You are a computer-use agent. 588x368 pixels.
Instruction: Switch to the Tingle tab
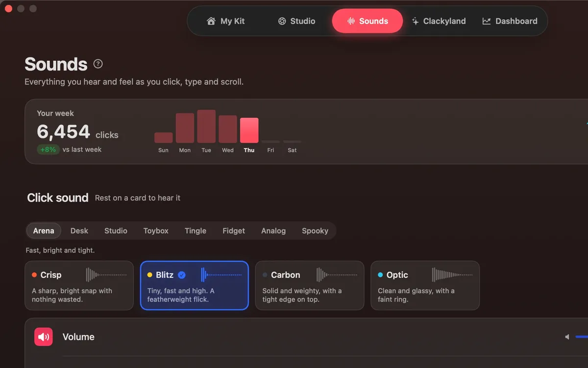pyautogui.click(x=196, y=231)
